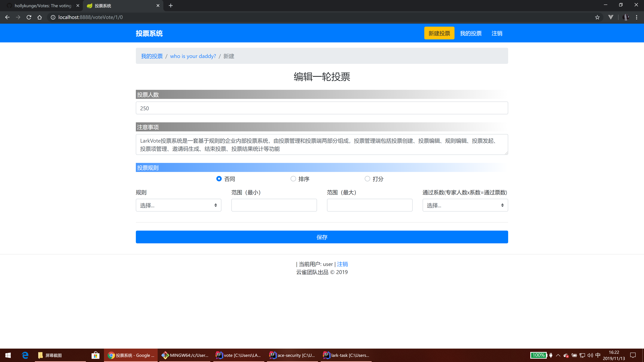Open a new browser tab with plus
Viewport: 644px width, 362px height.
coord(171,6)
